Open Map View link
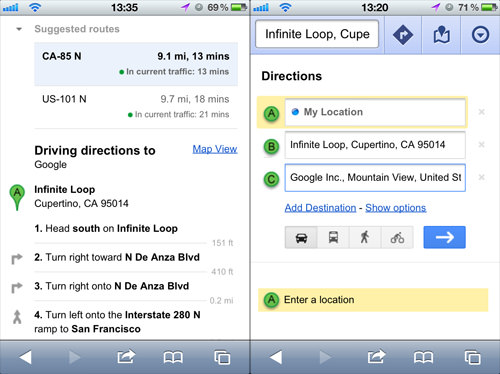Viewport: 500px width, 374px height. pos(215,149)
